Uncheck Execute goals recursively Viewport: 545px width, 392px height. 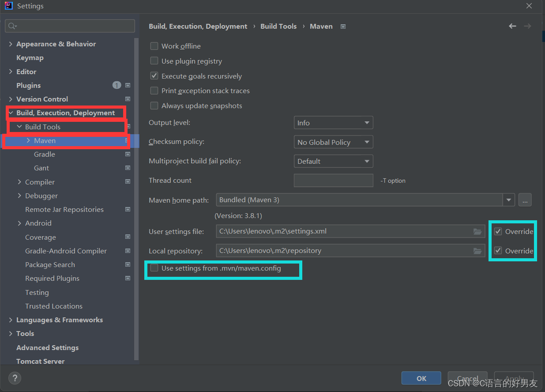[154, 76]
